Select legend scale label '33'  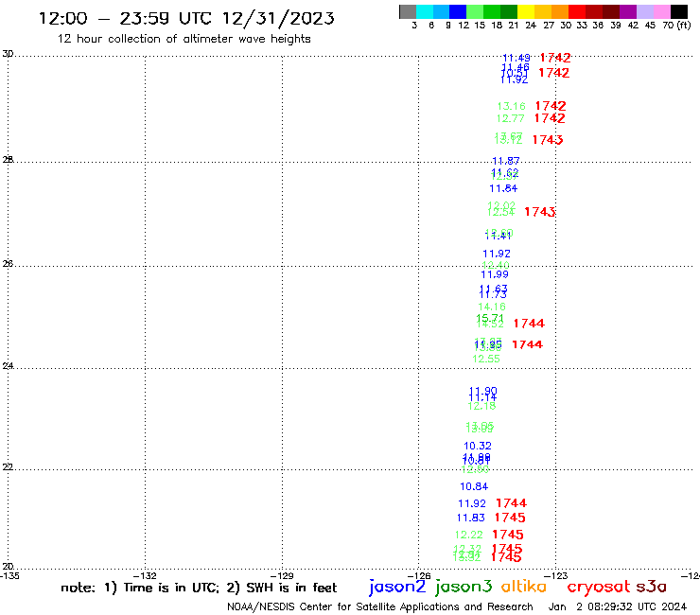(x=582, y=26)
